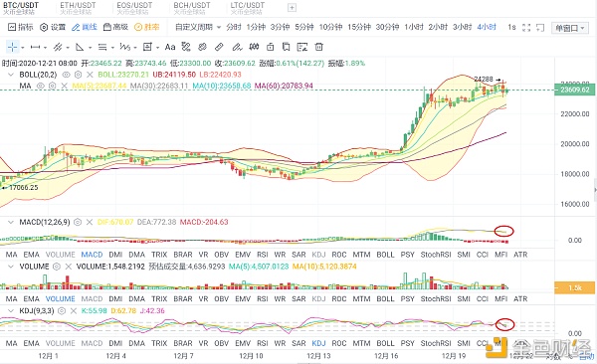
Task: Select RSI in the MACD indicator row
Action: coord(262,255)
